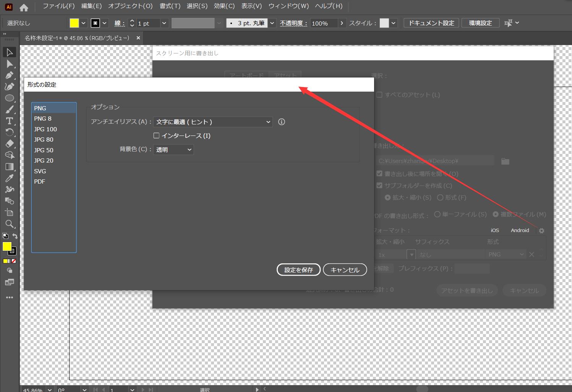Select the Eraser tool
The image size is (572, 392).
(10, 144)
